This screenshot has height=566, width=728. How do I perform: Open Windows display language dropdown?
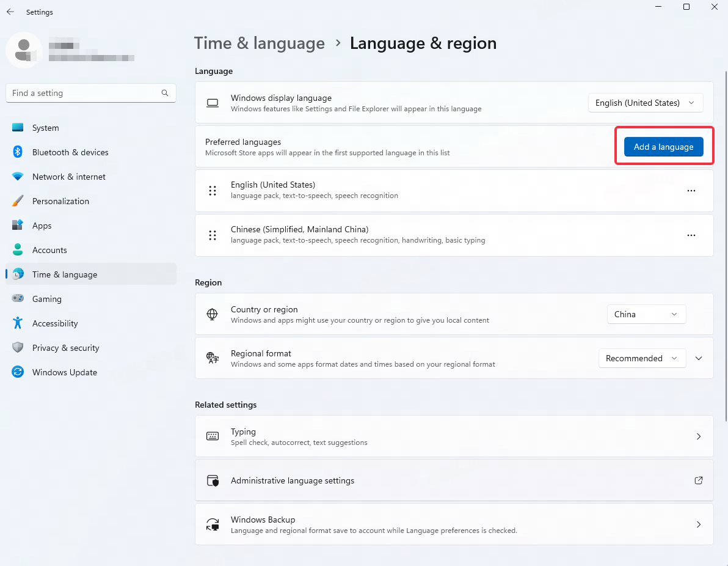pos(645,103)
